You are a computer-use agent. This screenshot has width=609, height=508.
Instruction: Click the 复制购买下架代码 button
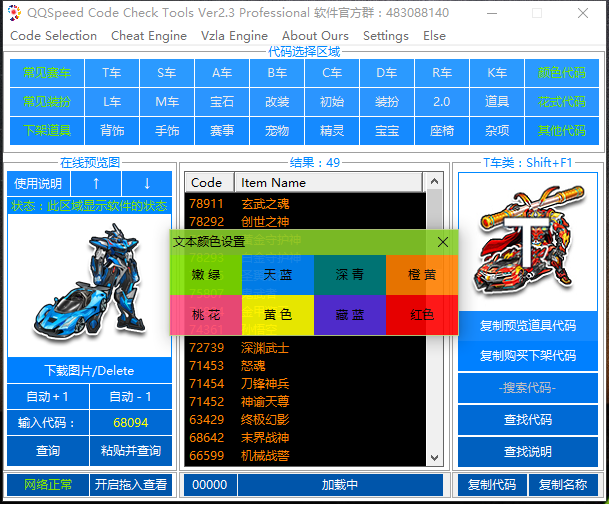[528, 356]
